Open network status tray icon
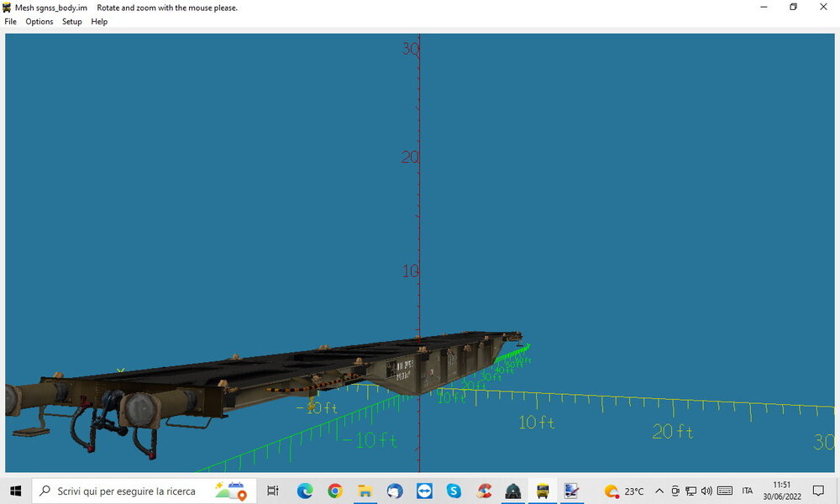840x504 pixels. pyautogui.click(x=691, y=491)
